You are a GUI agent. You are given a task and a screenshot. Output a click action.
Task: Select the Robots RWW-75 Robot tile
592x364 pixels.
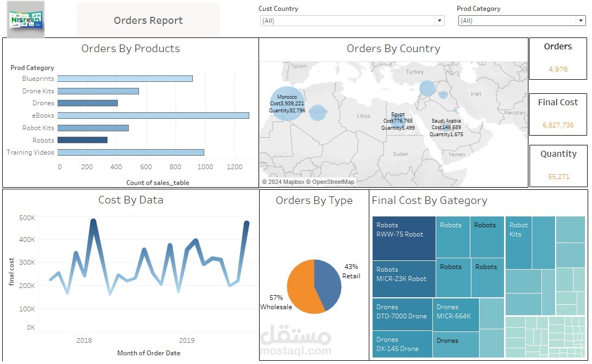[x=404, y=238]
